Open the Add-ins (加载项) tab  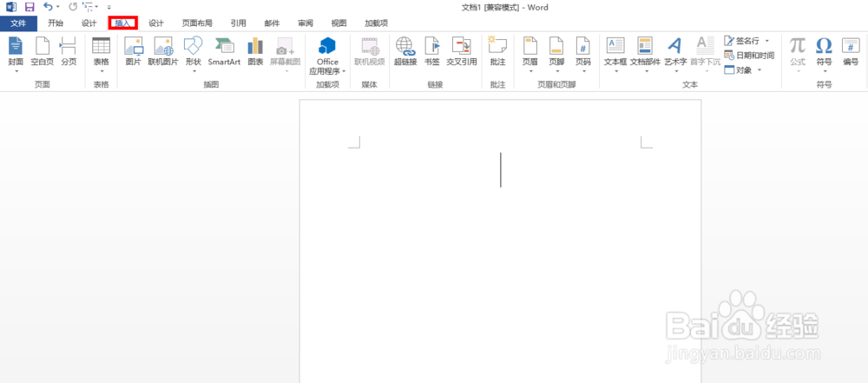[x=376, y=23]
